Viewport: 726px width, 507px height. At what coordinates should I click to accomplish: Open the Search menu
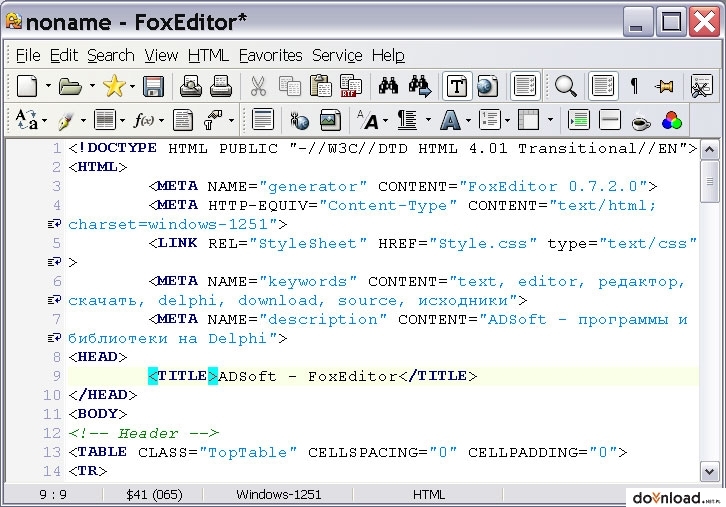point(111,55)
